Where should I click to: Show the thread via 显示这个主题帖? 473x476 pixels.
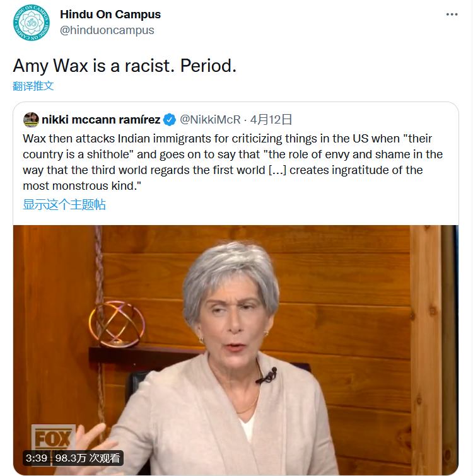pos(64,204)
